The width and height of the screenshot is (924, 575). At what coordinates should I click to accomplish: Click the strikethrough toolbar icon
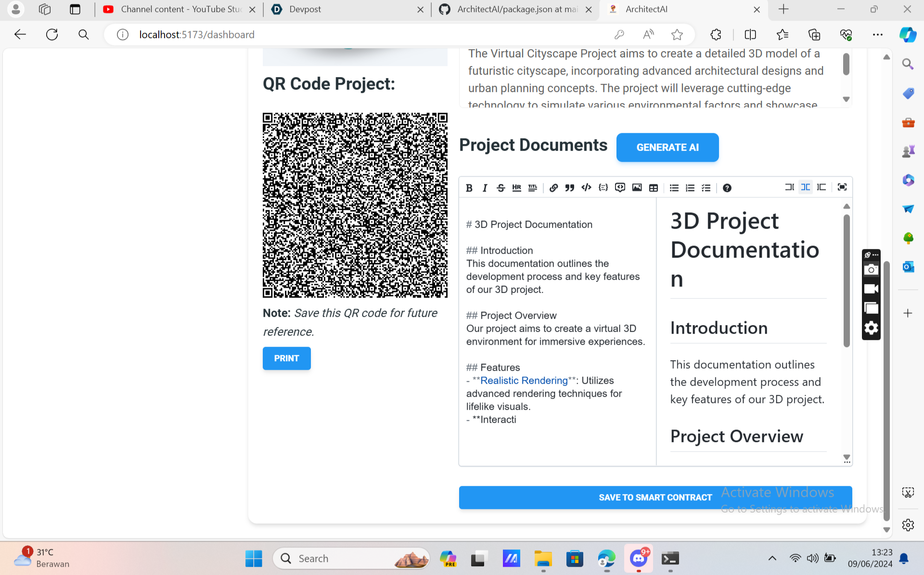coord(500,188)
